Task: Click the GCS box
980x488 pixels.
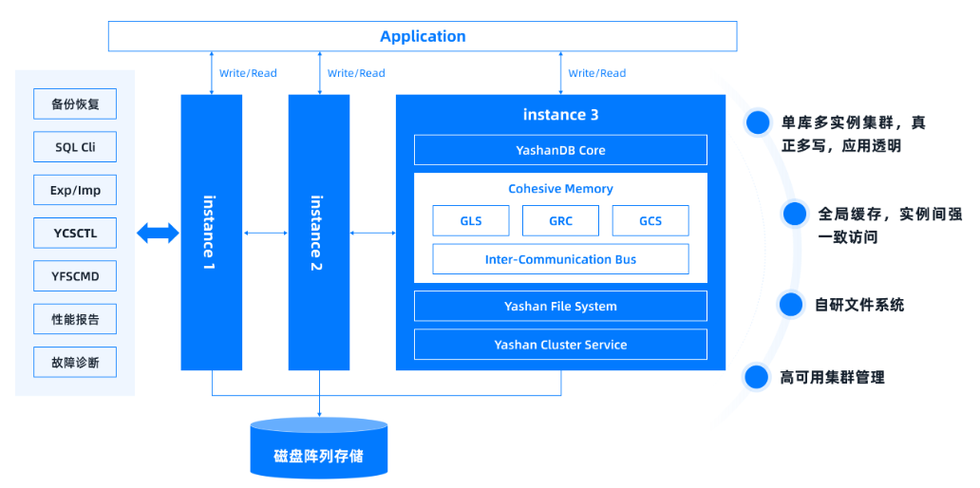Action: (x=650, y=220)
